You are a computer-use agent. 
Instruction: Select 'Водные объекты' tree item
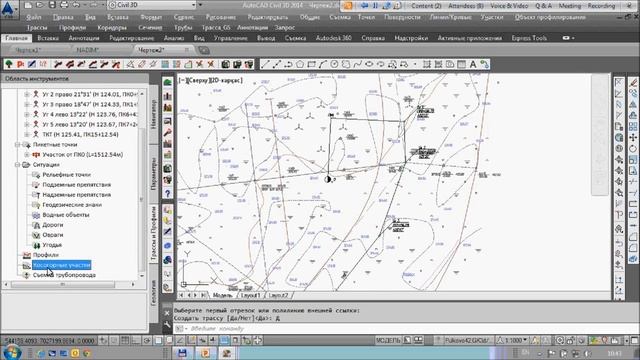click(66, 215)
